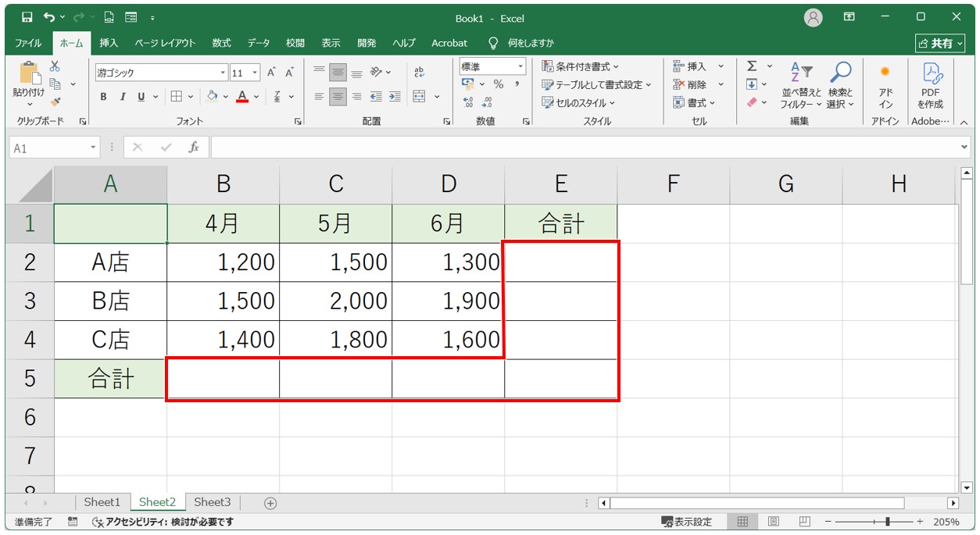Click the Paste clipboard icon
980x535 pixels.
30,73
